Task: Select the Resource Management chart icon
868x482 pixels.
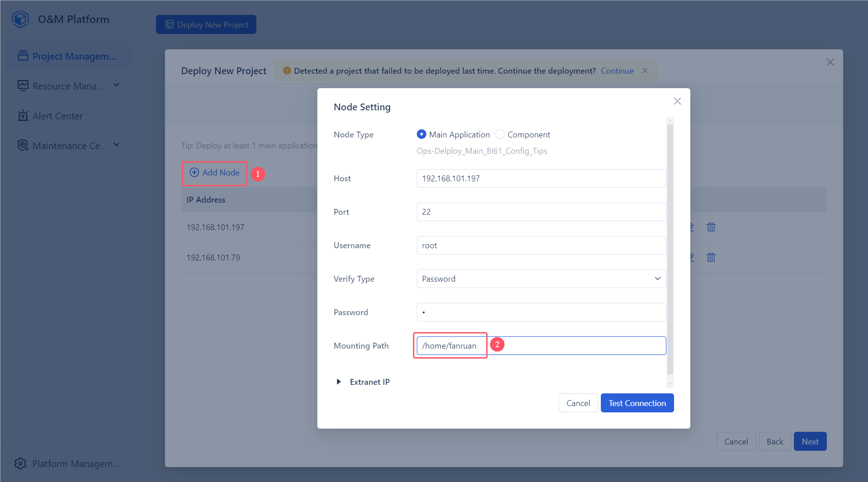Action: (x=23, y=85)
